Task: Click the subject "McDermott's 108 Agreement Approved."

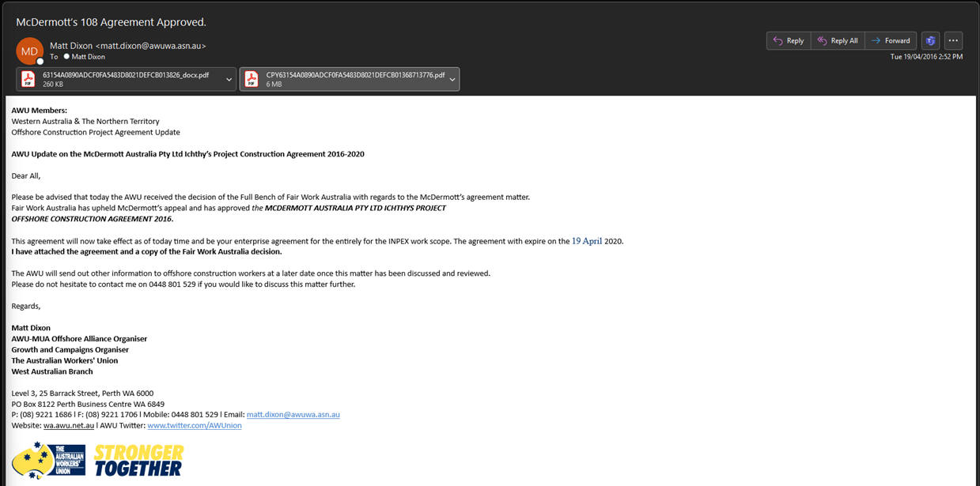Action: (x=111, y=22)
